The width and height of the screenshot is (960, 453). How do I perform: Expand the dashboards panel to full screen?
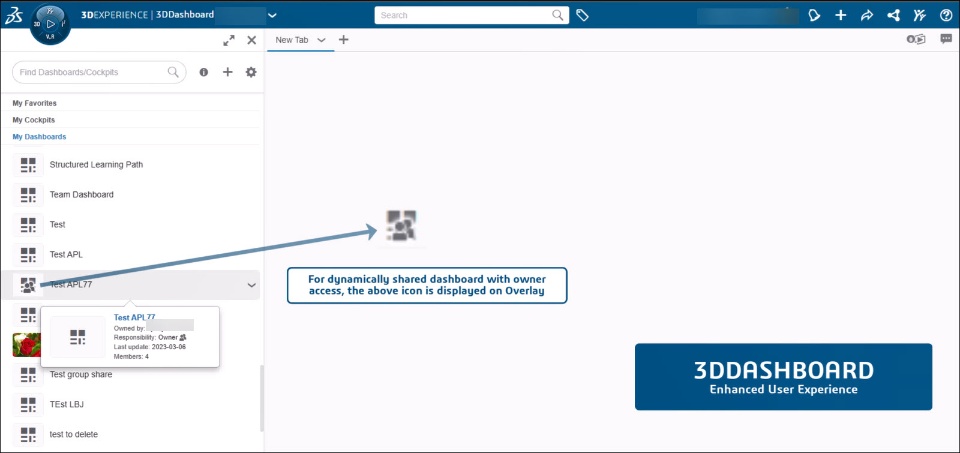click(229, 40)
